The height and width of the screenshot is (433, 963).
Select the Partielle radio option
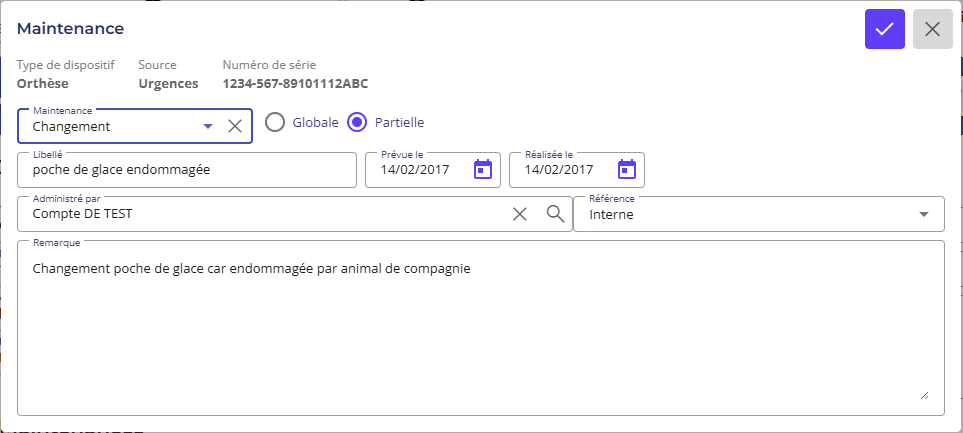pos(358,122)
